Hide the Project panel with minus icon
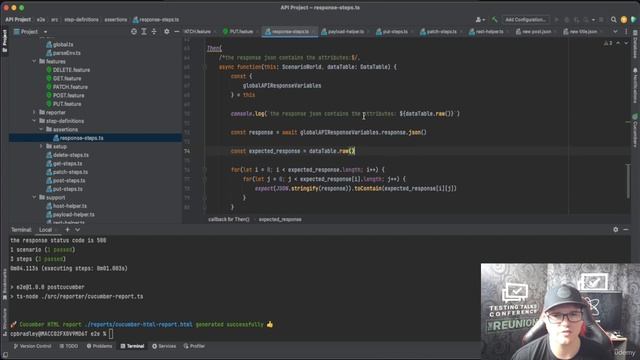Viewport: 640px width, 360px height. point(176,31)
